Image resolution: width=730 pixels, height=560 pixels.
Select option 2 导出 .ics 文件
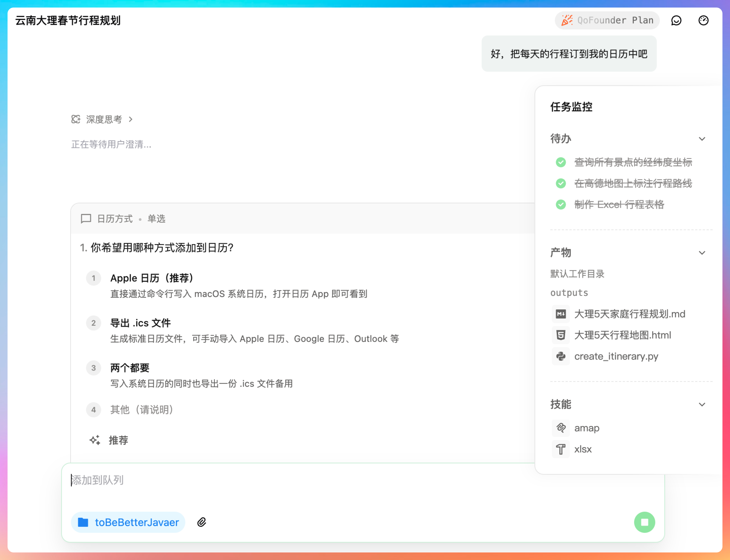coord(140,323)
